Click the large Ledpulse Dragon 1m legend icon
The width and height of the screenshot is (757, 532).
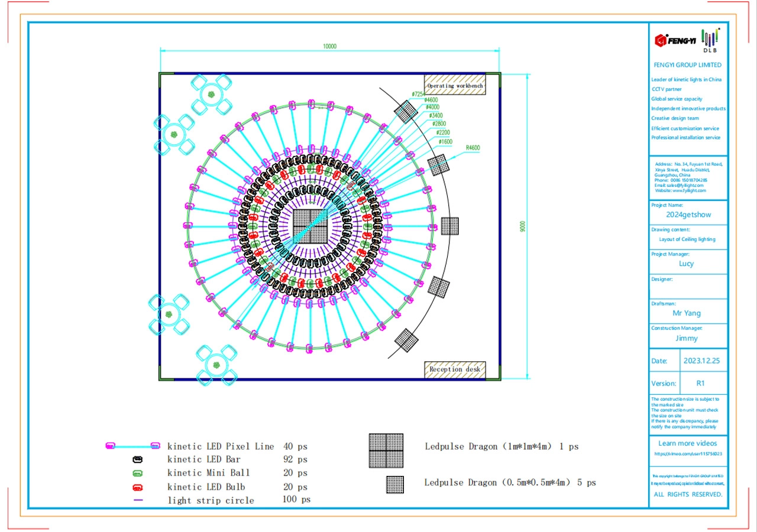(x=386, y=450)
